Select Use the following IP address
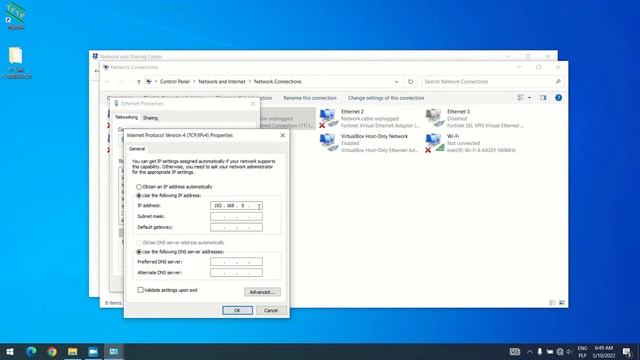 139,196
